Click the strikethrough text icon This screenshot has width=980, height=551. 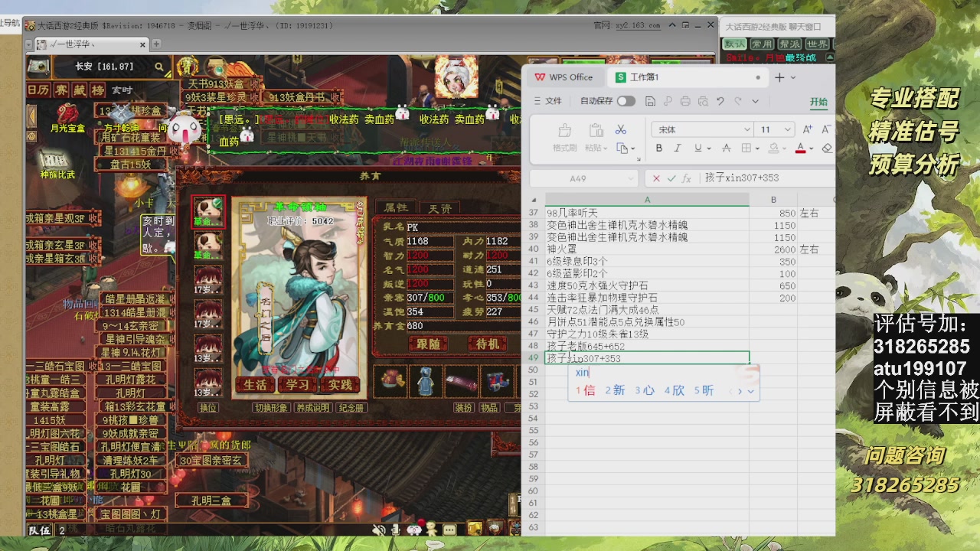click(x=726, y=148)
